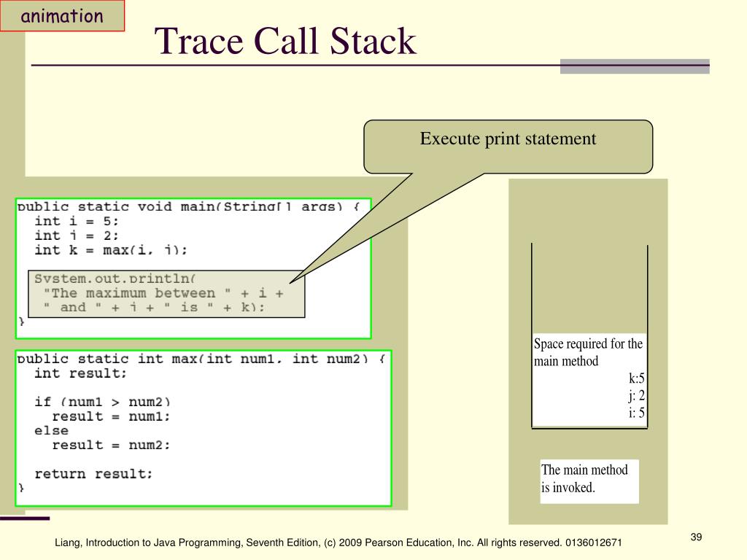The width and height of the screenshot is (747, 560).
Task: Click the slide number 39
Action: point(696,537)
